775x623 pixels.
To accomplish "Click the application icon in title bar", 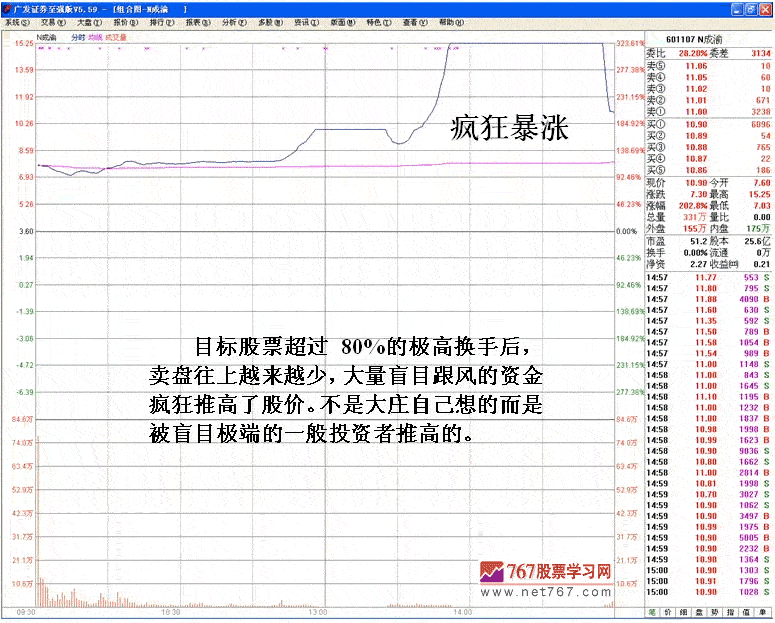I will pos(7,7).
